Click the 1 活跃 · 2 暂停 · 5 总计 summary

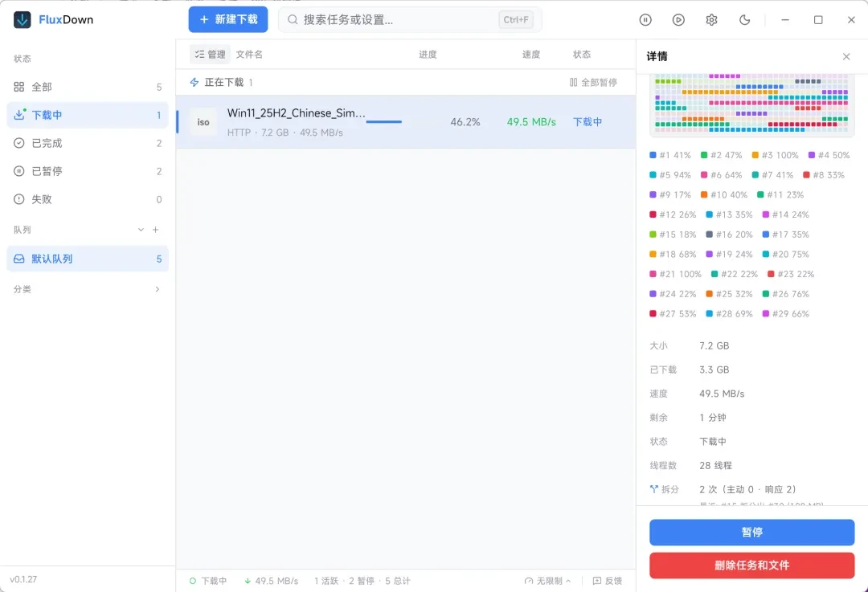pyautogui.click(x=362, y=581)
